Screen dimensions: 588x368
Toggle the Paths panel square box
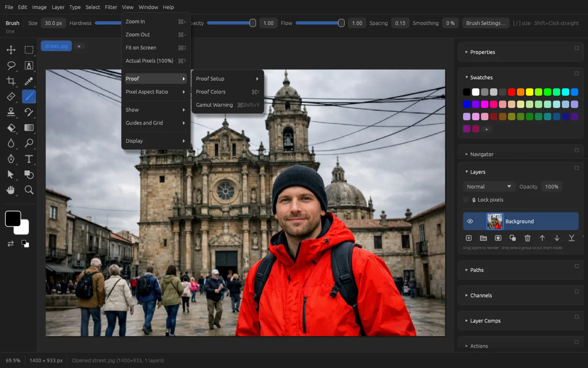pyautogui.click(x=577, y=266)
